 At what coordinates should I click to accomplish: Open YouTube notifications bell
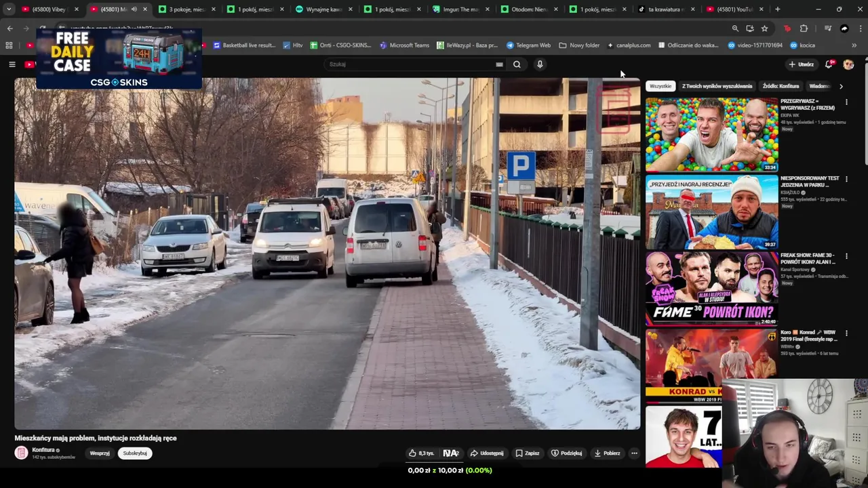829,64
